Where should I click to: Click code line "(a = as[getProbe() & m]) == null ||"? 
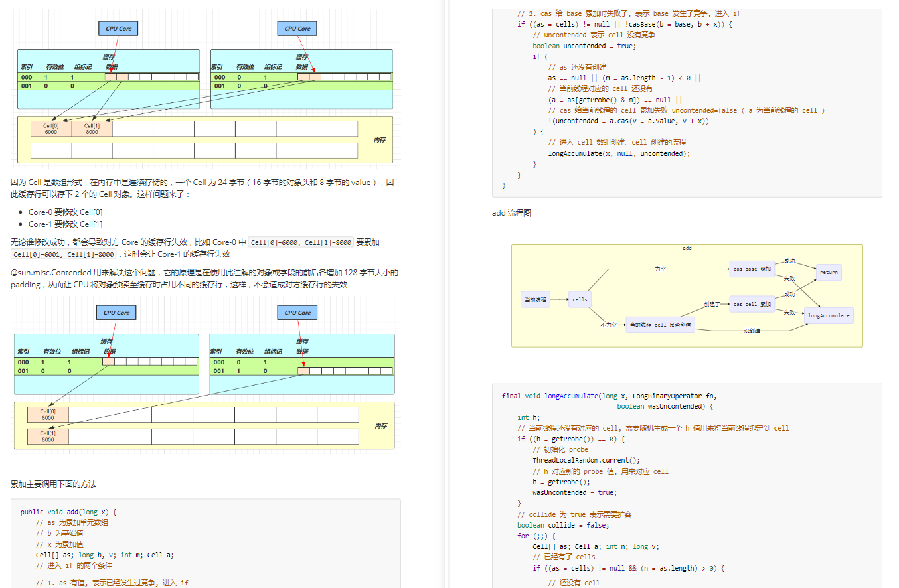615,100
